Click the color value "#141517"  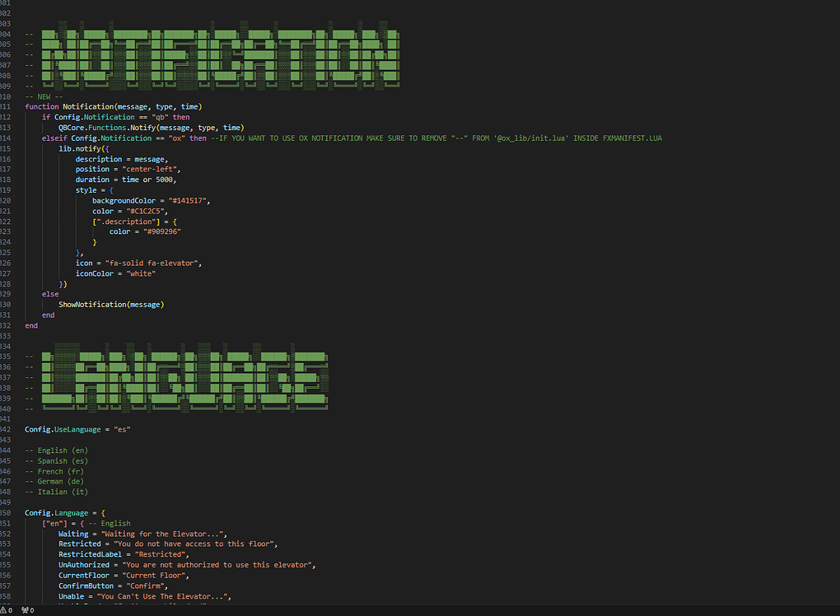[189, 200]
